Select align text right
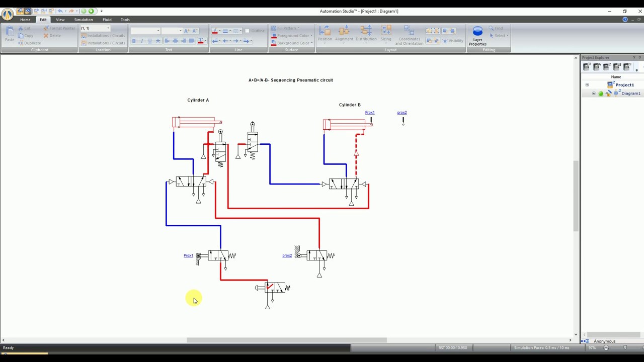This screenshot has width=644, height=362. tap(183, 41)
